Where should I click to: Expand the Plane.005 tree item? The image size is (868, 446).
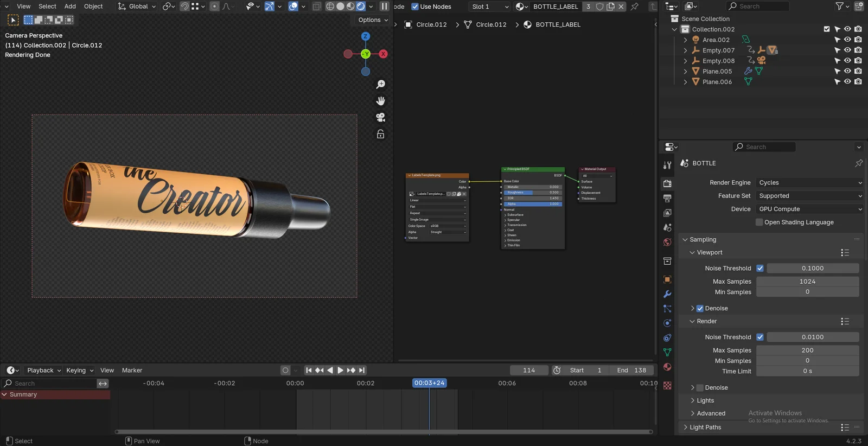[685, 72]
